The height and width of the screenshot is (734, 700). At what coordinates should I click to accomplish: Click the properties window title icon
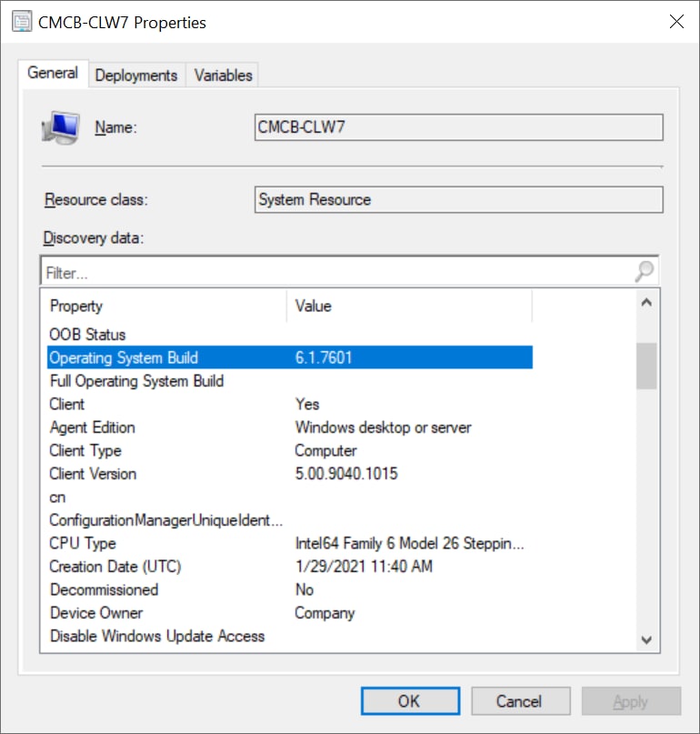[22, 22]
